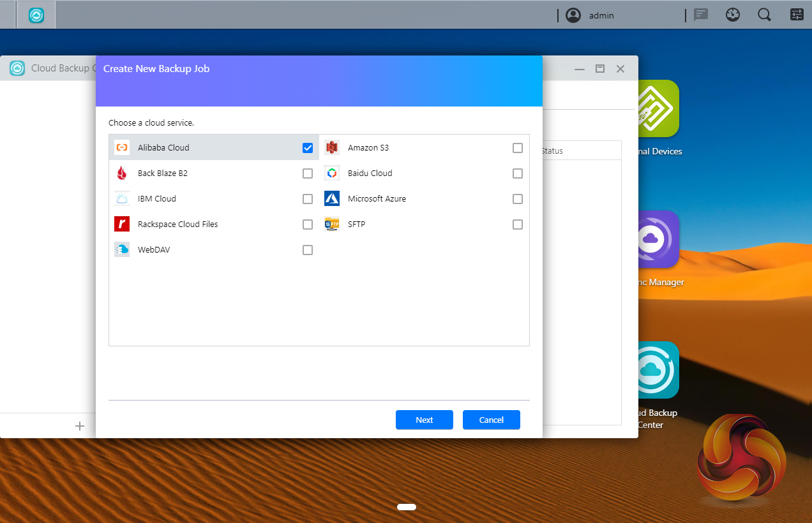Click the Back Blaze B2 flame icon

pos(122,173)
